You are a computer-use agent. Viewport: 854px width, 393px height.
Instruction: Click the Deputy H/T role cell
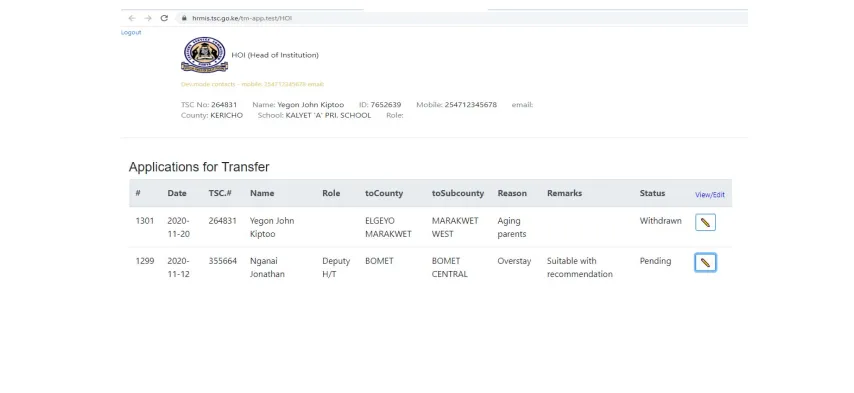(x=336, y=268)
